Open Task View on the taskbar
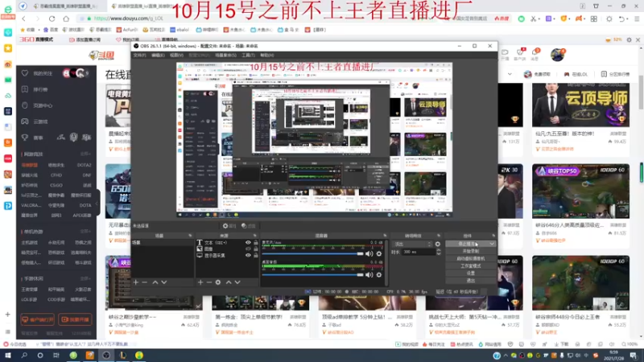Viewport: 644px width, 362px height. click(x=56, y=356)
